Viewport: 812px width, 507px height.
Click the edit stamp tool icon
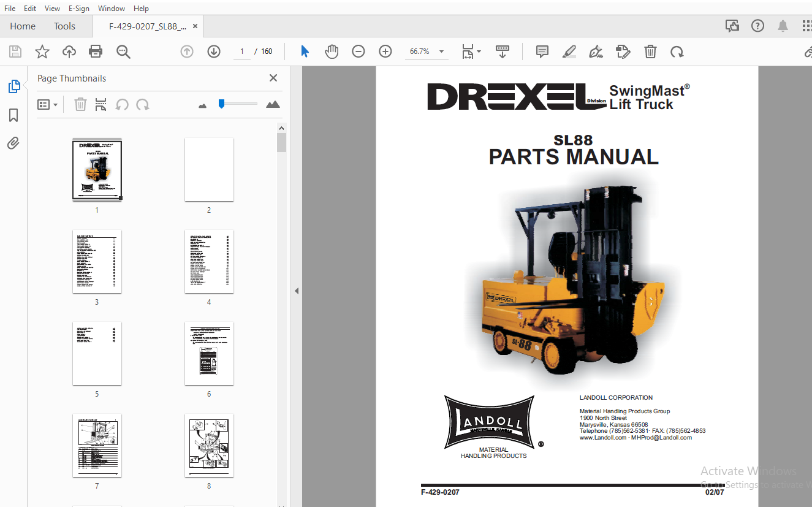(x=623, y=51)
